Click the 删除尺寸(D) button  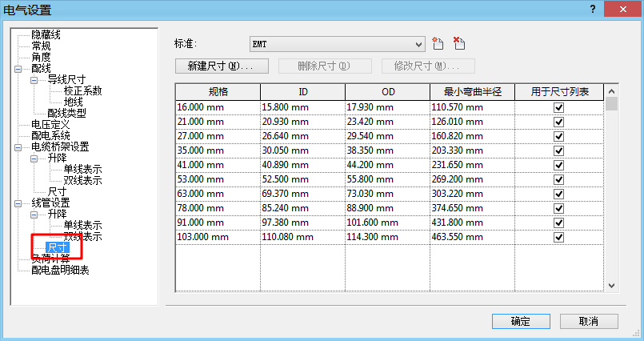325,66
